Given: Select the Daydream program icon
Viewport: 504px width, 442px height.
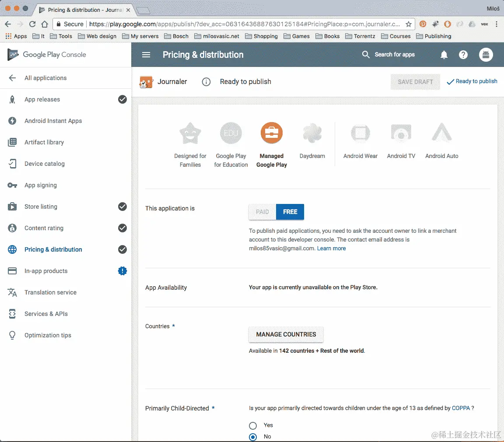Looking at the screenshot, I should point(312,133).
